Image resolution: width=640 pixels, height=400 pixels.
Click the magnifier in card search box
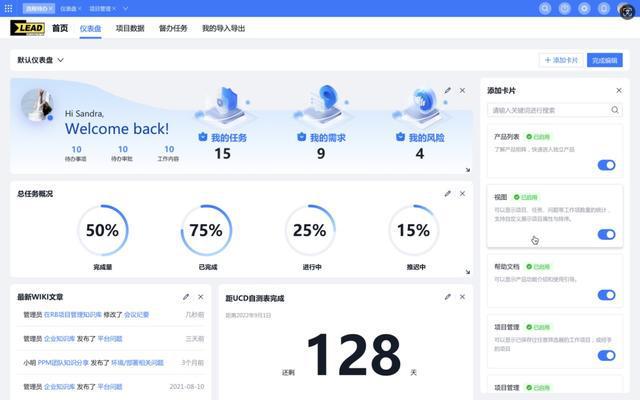(x=615, y=110)
